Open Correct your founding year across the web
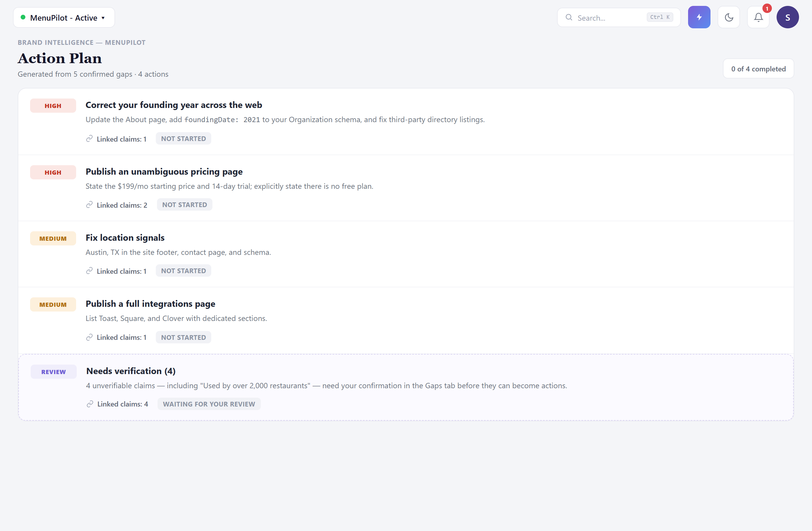The width and height of the screenshot is (812, 531). click(x=174, y=105)
